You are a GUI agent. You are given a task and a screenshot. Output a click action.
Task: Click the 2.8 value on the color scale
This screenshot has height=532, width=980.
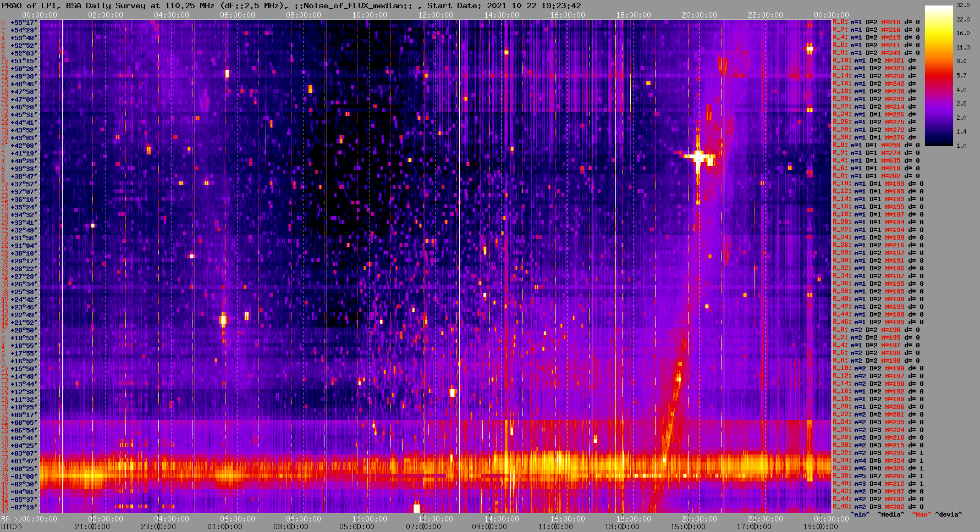pos(961,104)
